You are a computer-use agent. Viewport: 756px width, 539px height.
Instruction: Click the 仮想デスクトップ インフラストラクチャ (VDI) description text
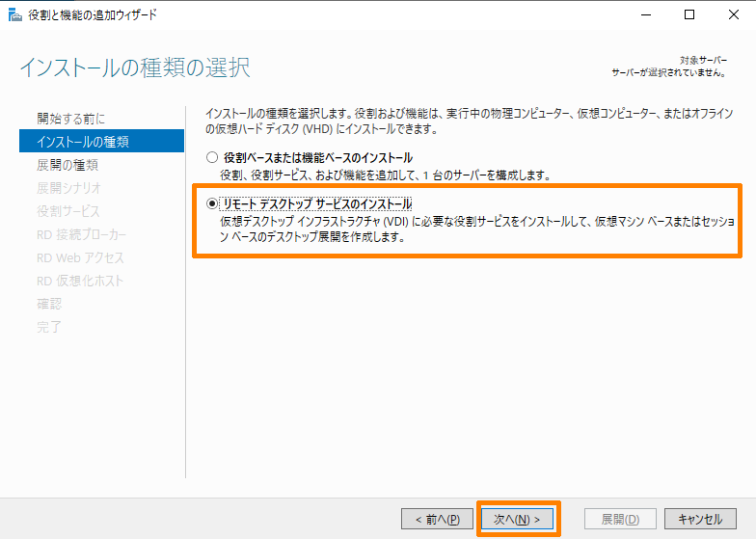(x=477, y=229)
